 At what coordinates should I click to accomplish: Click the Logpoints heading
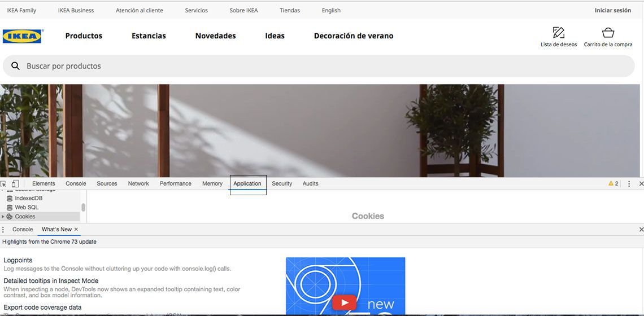point(18,260)
